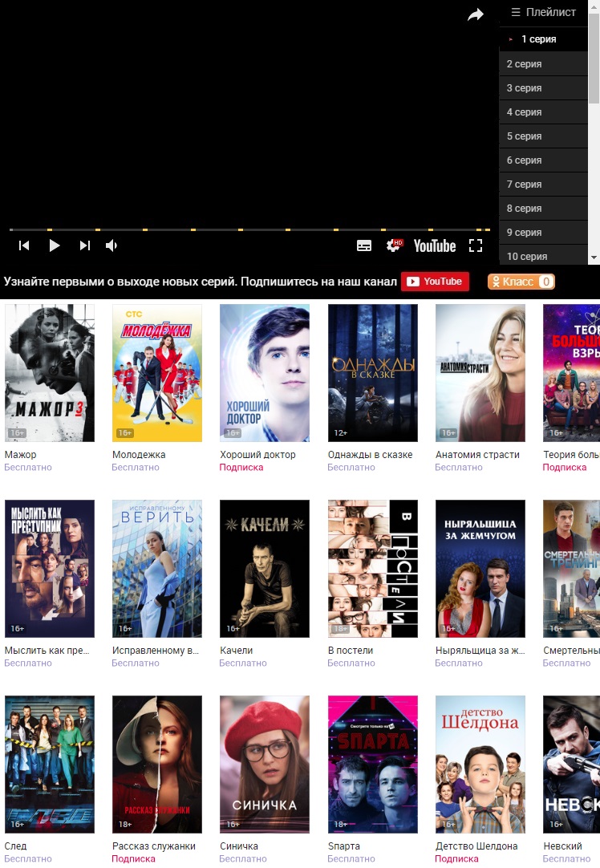
Task: Enter fullscreen mode
Action: tap(476, 245)
